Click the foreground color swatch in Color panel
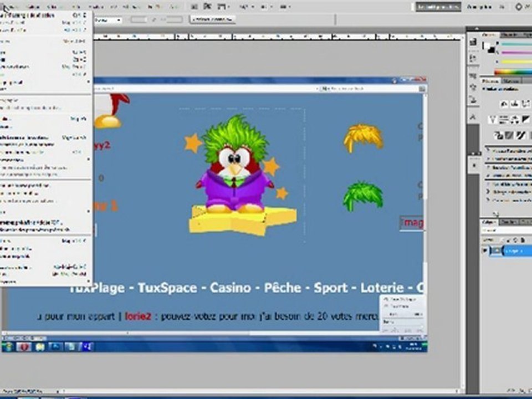532x399 pixels. click(487, 45)
